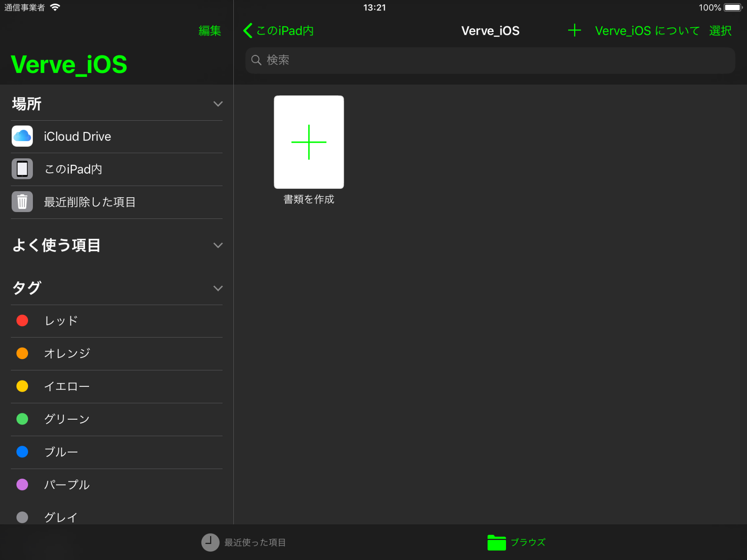Image resolution: width=747 pixels, height=560 pixels.
Task: Switch to the 最近使った項目 tab
Action: (243, 542)
